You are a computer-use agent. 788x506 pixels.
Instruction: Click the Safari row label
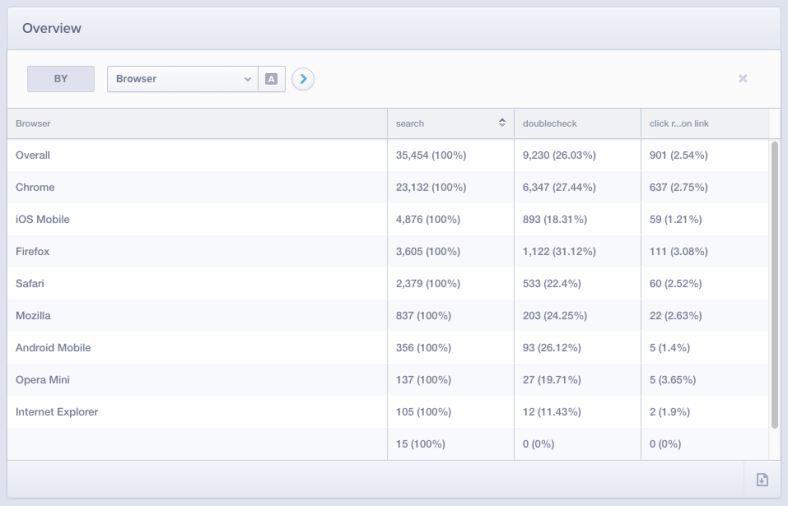pos(31,284)
